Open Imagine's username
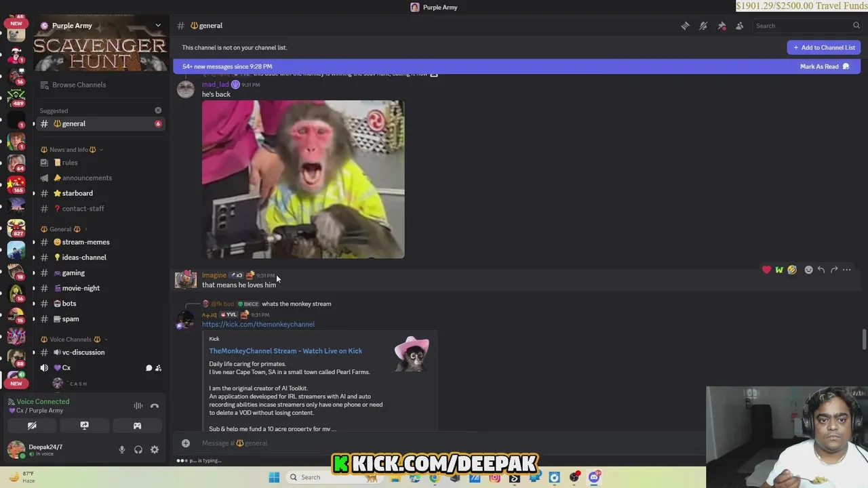 [214, 275]
